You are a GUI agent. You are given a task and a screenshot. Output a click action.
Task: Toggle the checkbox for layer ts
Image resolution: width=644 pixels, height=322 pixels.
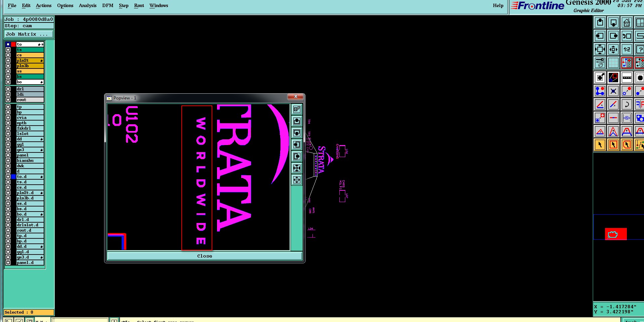point(8,50)
